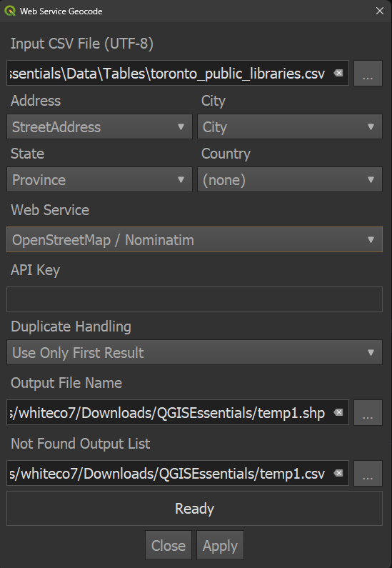
Task: Click the 'Address' label
Action: (x=36, y=101)
